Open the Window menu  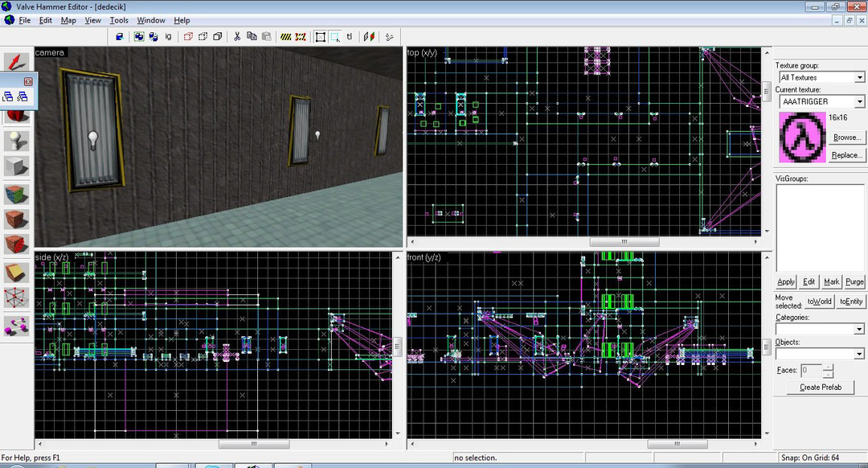pyautogui.click(x=151, y=20)
